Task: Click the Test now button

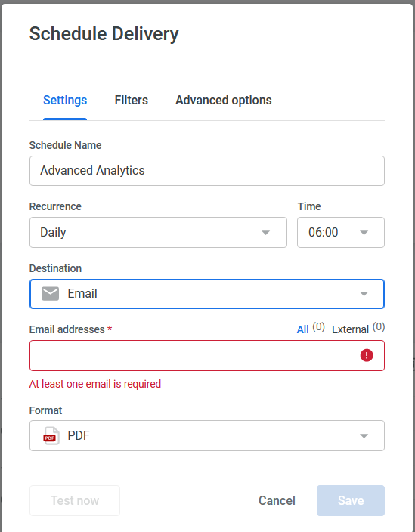Action: click(x=75, y=500)
